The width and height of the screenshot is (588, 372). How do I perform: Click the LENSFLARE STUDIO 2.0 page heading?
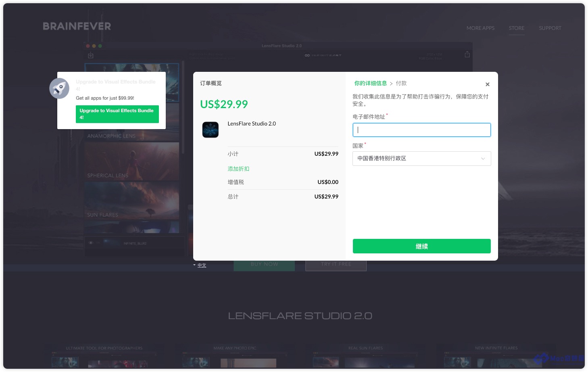pyautogui.click(x=300, y=316)
